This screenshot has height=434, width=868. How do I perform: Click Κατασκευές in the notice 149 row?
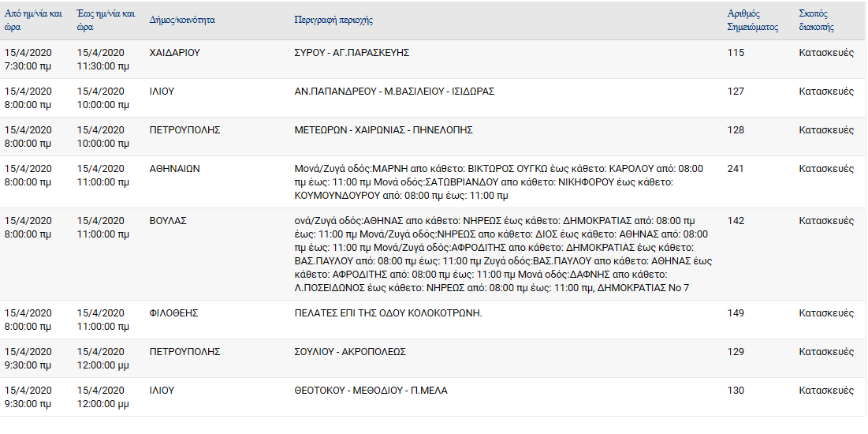[x=826, y=314]
